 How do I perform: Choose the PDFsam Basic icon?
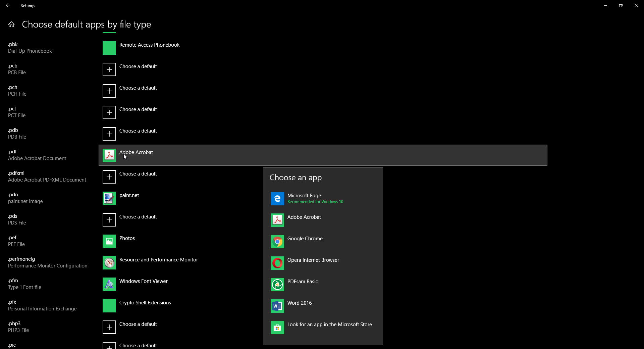click(277, 285)
